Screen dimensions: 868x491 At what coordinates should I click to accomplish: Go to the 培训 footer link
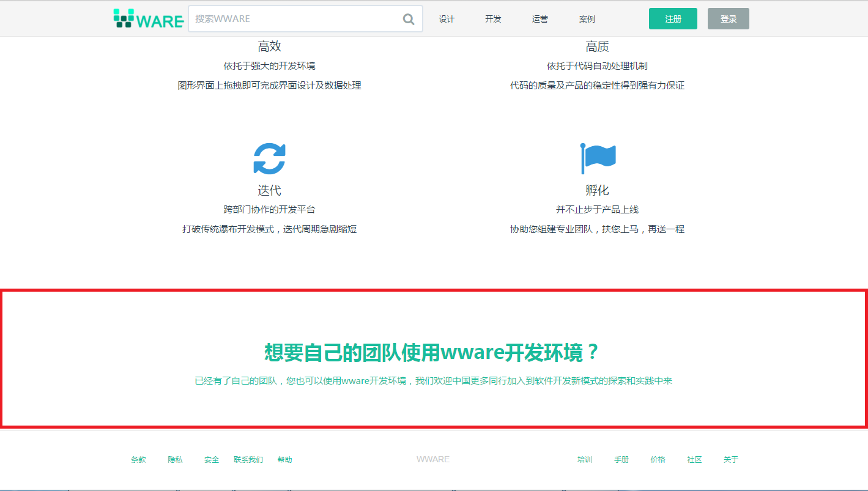(x=585, y=460)
